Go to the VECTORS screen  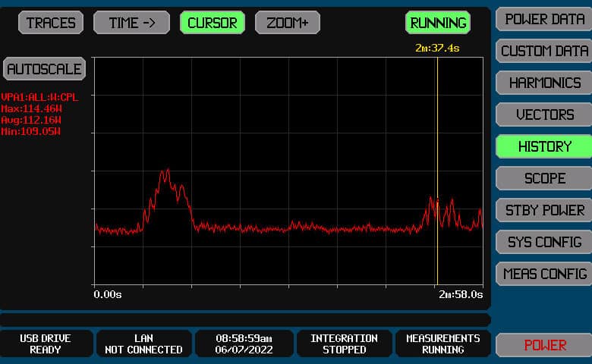[544, 115]
